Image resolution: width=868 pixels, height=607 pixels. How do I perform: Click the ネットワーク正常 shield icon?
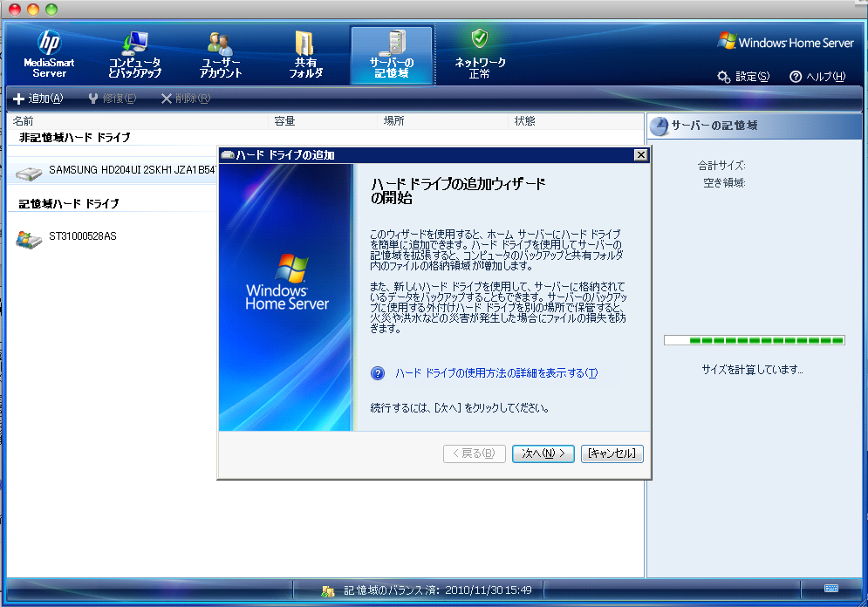[x=480, y=38]
